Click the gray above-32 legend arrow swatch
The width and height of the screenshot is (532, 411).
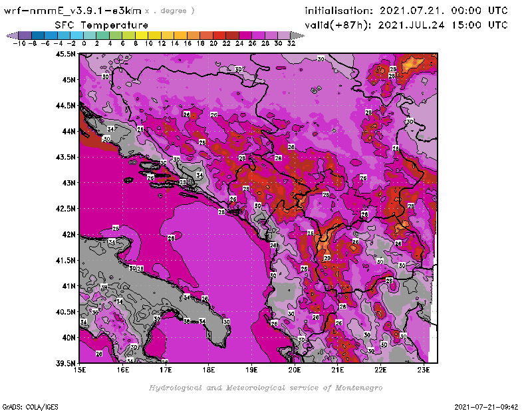tap(297, 35)
